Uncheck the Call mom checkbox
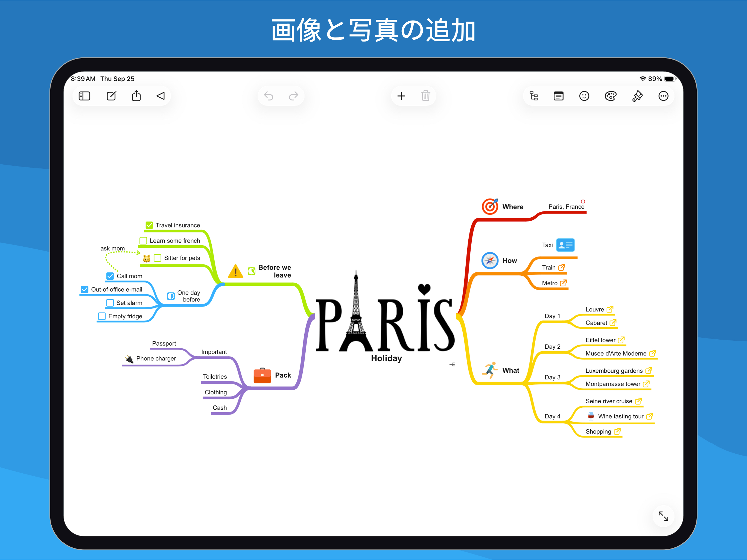 (110, 276)
